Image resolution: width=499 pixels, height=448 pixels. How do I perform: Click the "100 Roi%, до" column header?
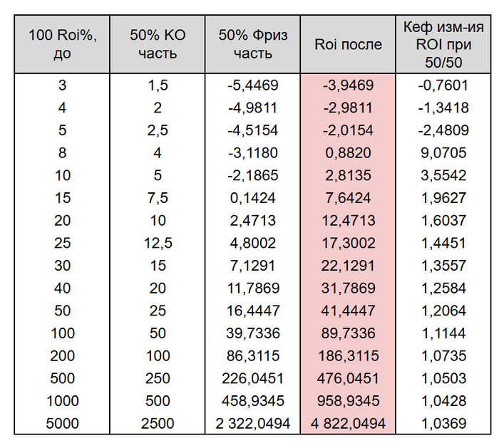pyautogui.click(x=62, y=44)
